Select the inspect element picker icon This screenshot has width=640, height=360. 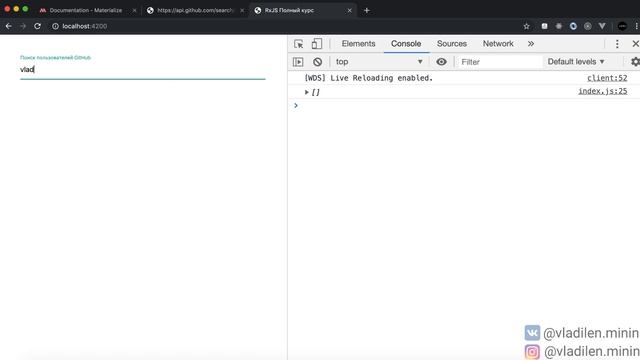298,44
